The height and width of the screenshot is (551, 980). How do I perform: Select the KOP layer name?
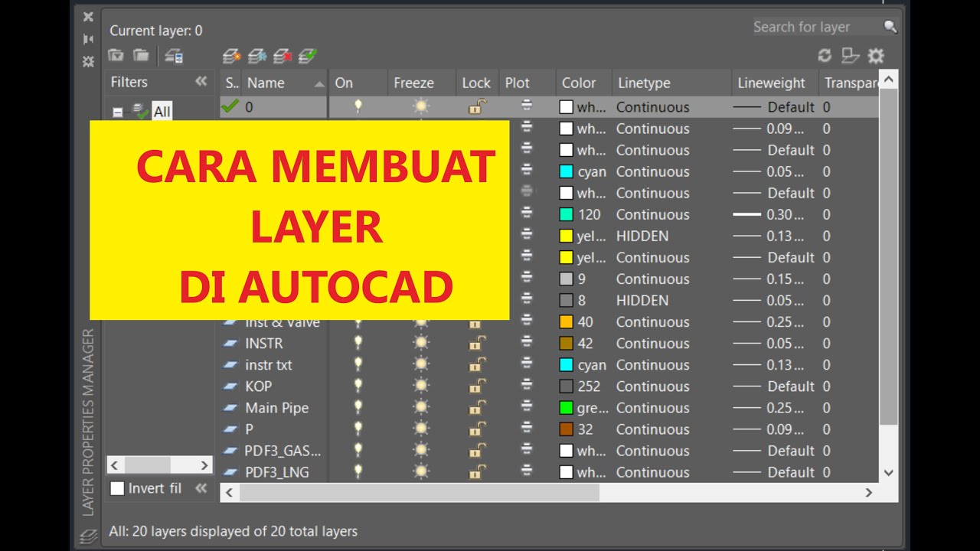click(x=259, y=386)
